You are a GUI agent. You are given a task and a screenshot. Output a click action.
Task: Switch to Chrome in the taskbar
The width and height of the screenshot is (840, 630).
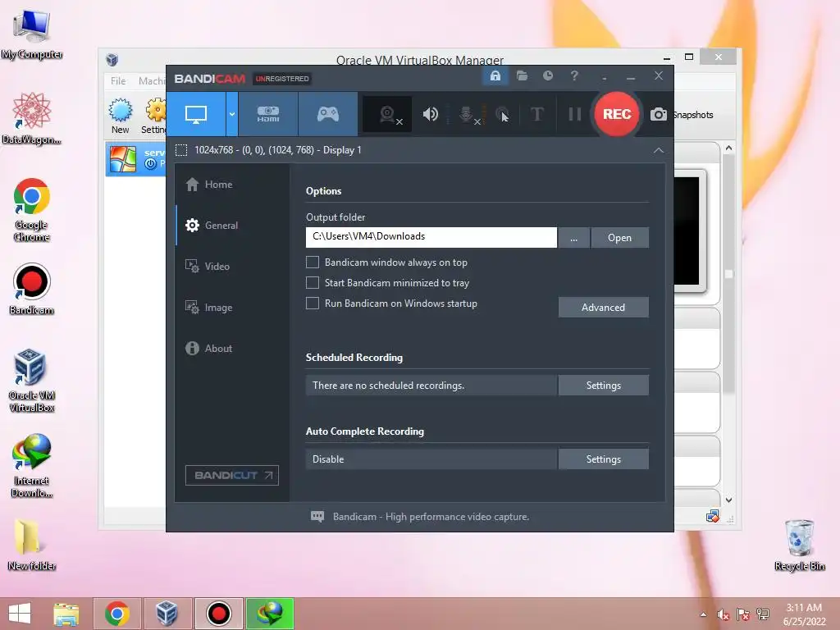[x=117, y=614]
